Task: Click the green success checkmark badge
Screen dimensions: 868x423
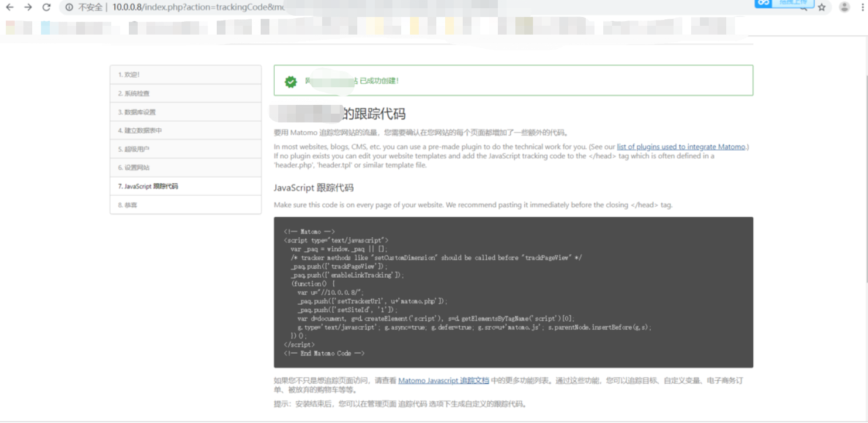Action: click(291, 81)
